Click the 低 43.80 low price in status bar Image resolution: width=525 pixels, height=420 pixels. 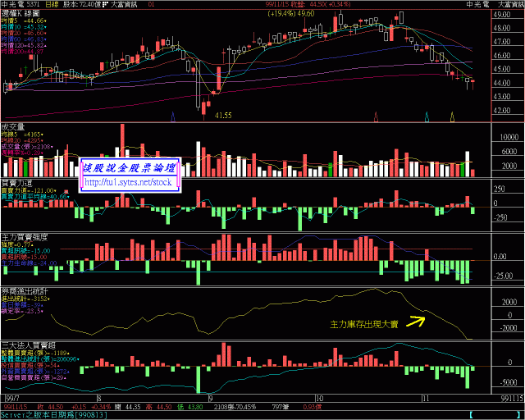[x=189, y=407]
